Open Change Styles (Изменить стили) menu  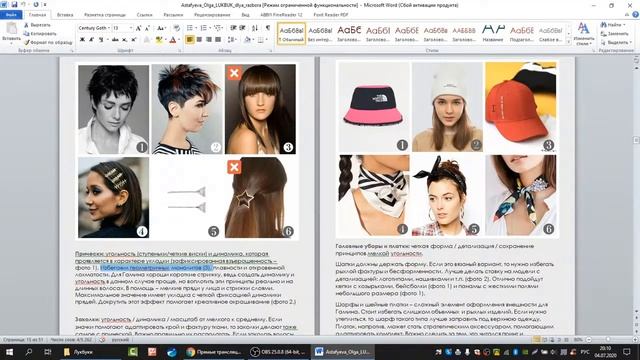tap(584, 34)
